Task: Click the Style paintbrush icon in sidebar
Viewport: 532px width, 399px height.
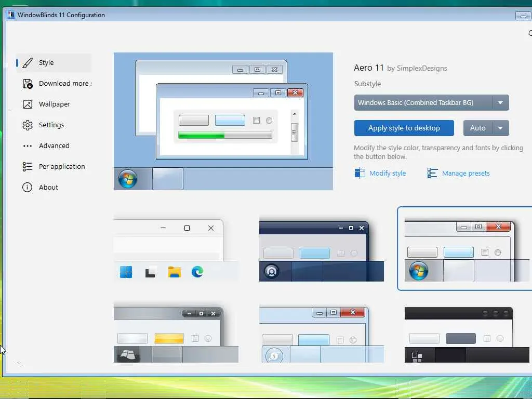Action: [x=28, y=63]
